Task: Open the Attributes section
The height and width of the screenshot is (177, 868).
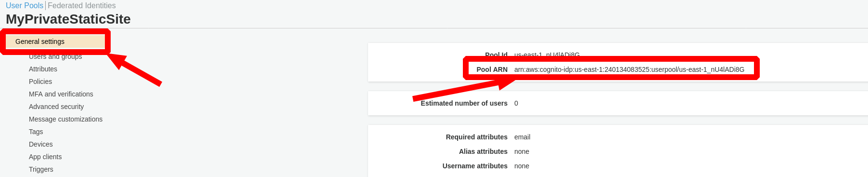Action: pos(43,69)
